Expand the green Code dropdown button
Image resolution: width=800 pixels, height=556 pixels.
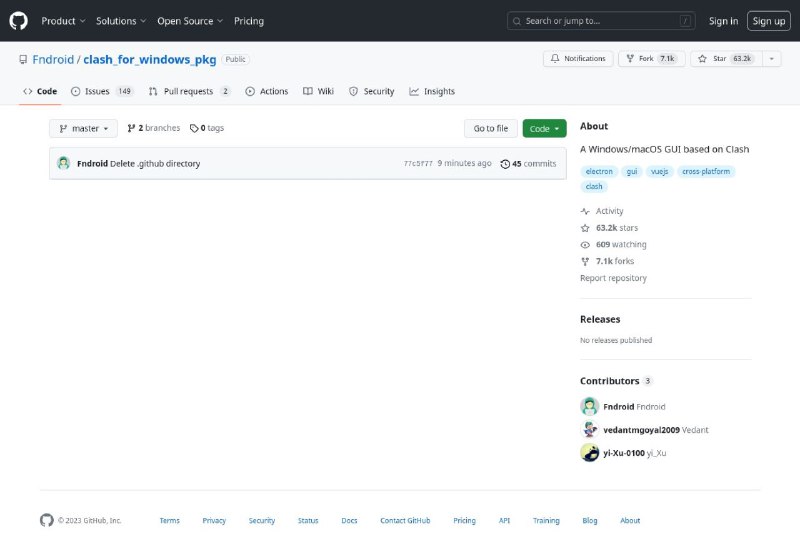point(544,128)
